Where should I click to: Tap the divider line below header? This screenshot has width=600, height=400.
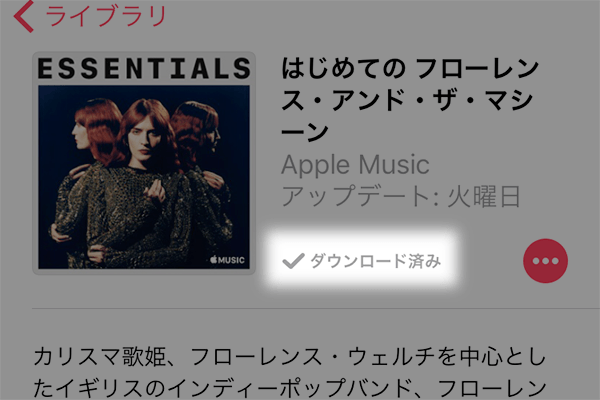[x=316, y=308]
